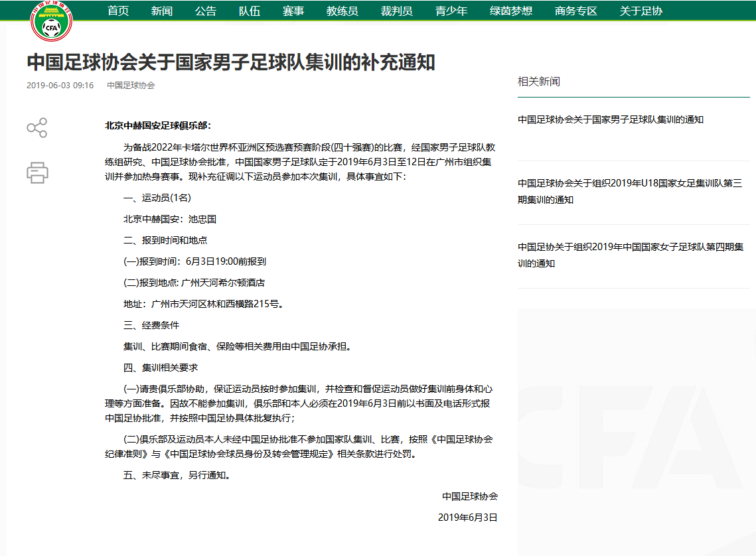The height and width of the screenshot is (556, 756).
Task: Open the 关于足协 menu item
Action: (641, 11)
